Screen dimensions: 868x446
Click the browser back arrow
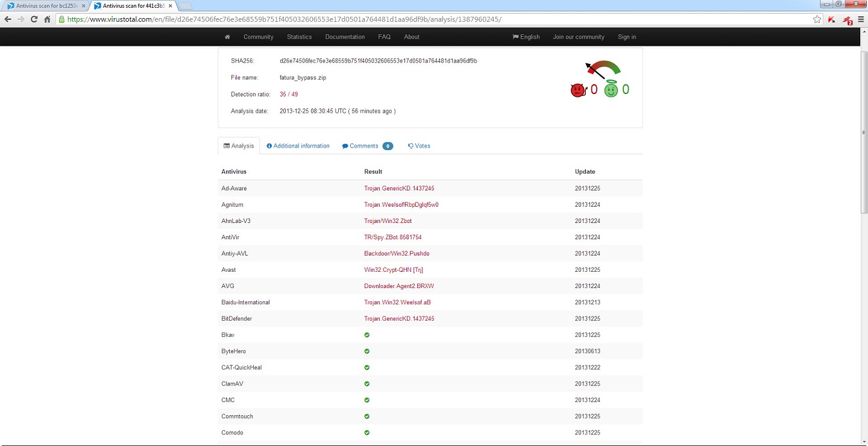click(8, 19)
